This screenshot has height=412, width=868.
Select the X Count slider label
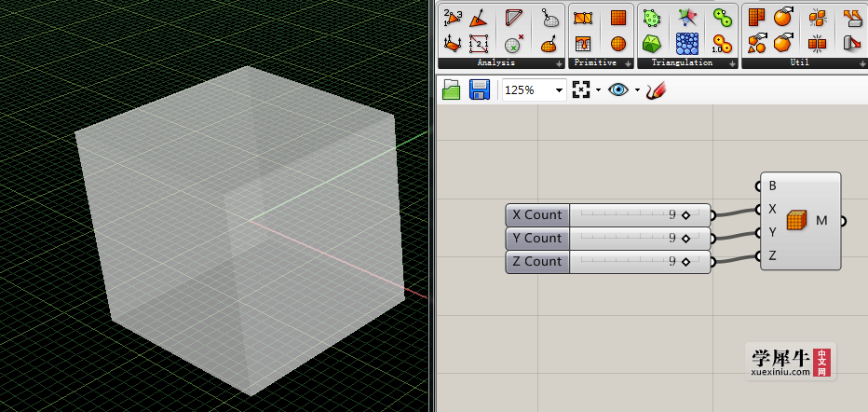click(537, 215)
